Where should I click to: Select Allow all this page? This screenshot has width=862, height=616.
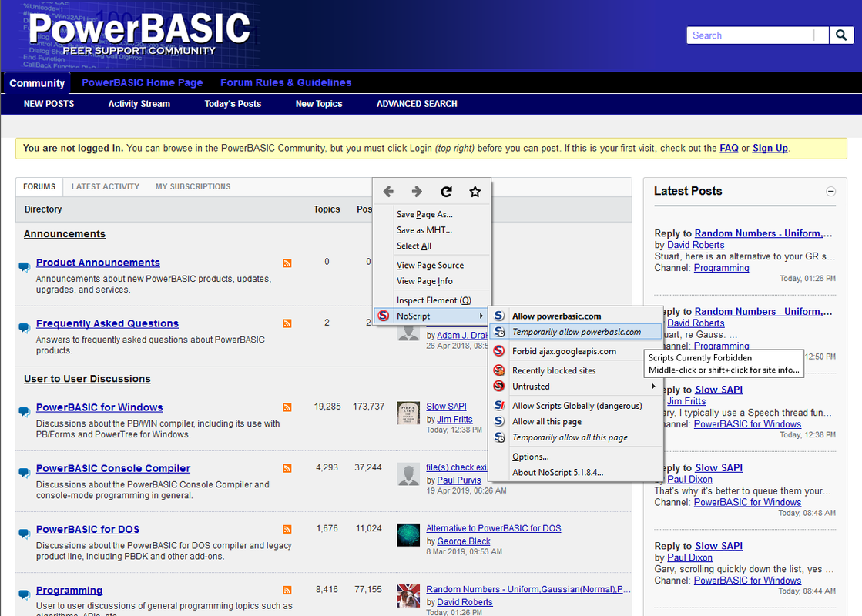(x=546, y=421)
